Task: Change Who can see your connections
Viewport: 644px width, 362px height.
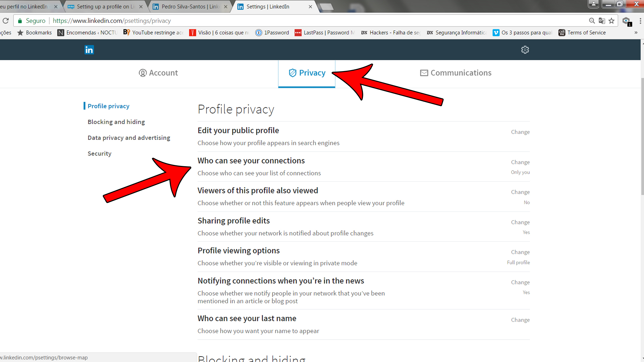Action: coord(520,162)
